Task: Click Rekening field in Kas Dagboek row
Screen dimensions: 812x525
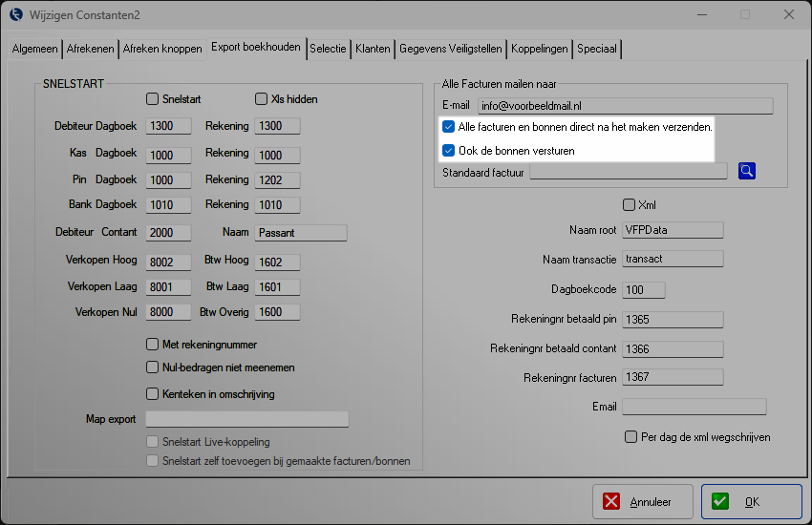Action: 277,156
